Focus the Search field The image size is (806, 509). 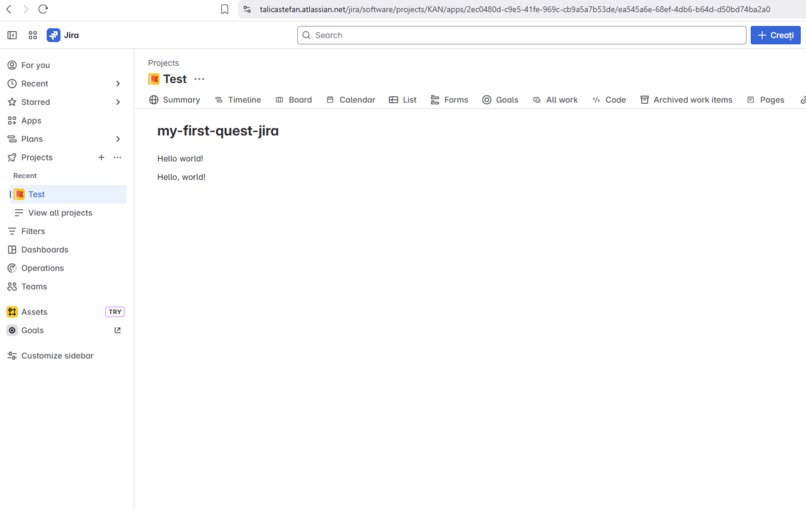click(521, 35)
